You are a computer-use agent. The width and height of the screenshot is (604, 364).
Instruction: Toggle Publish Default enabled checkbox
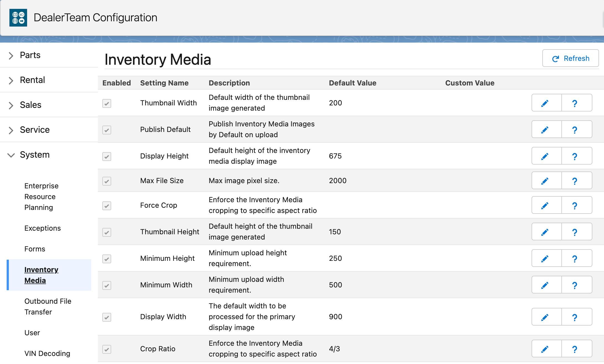pos(107,130)
